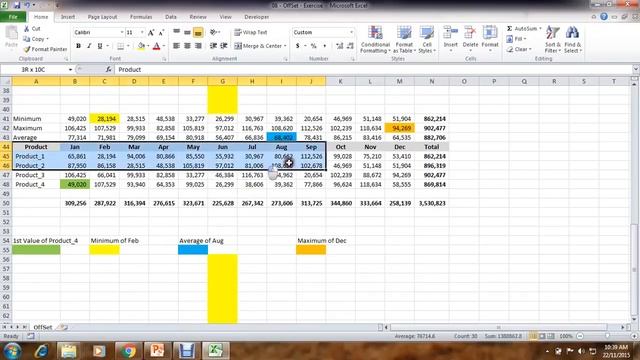Click Merge & Center button
This screenshot has width=640, height=360.
pyautogui.click(x=258, y=46)
